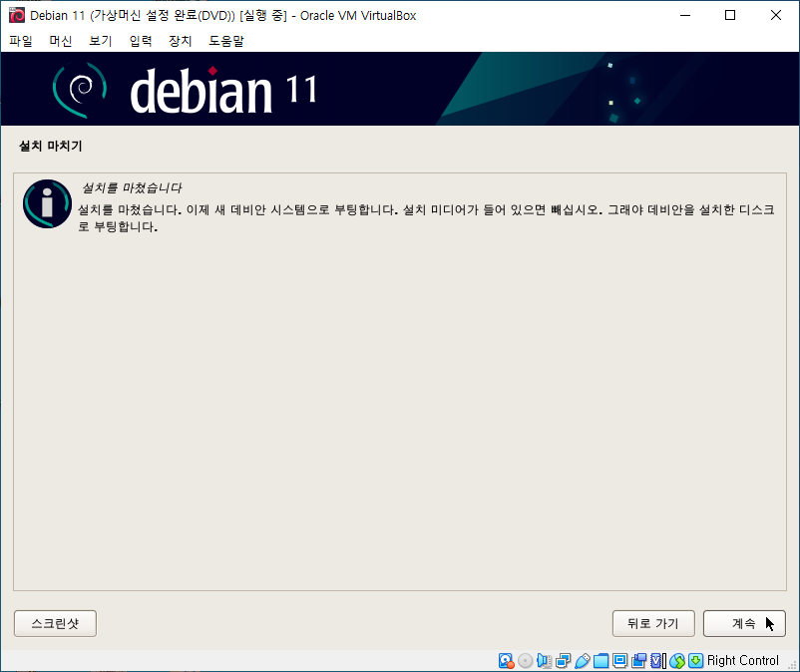800x672 pixels.
Task: Maximize the VirtualBox window
Action: point(730,15)
